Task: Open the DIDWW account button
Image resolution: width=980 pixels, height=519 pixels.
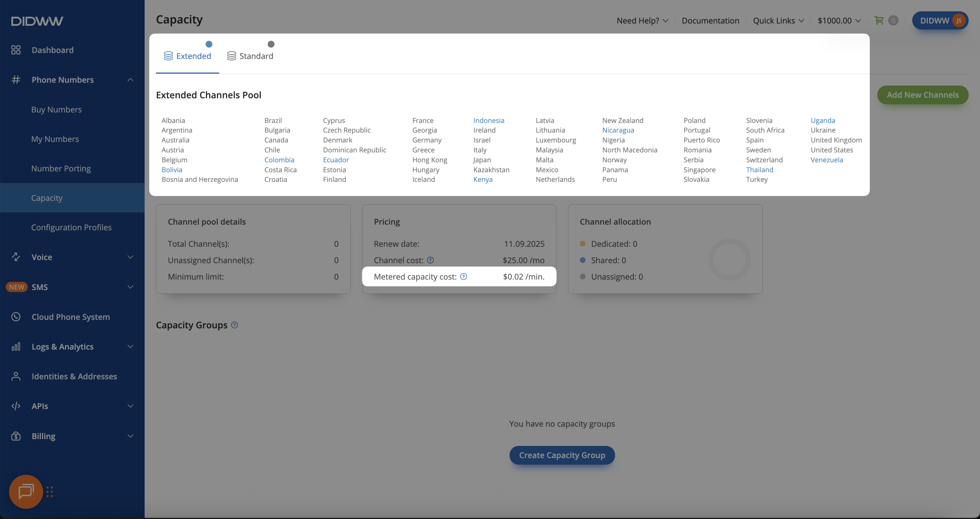Action: [940, 20]
